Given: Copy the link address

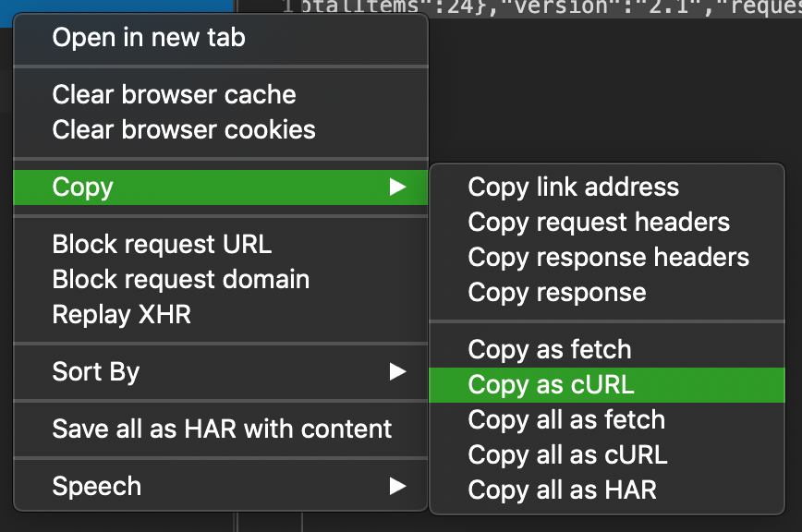Looking at the screenshot, I should coord(573,187).
